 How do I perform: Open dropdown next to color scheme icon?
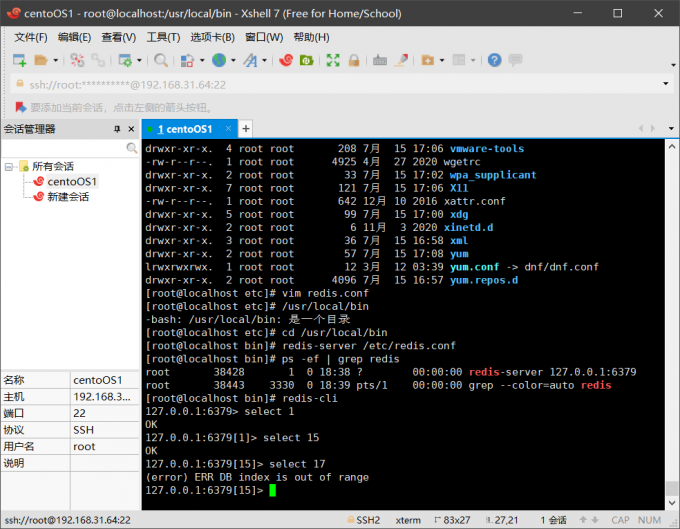click(x=202, y=60)
